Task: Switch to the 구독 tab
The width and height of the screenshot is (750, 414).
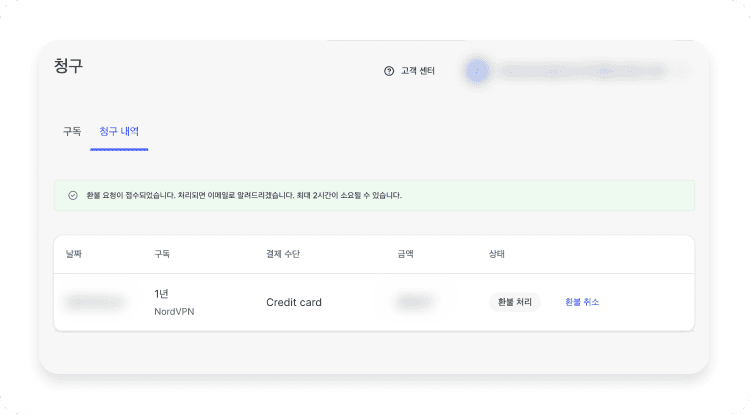Action: pos(72,131)
